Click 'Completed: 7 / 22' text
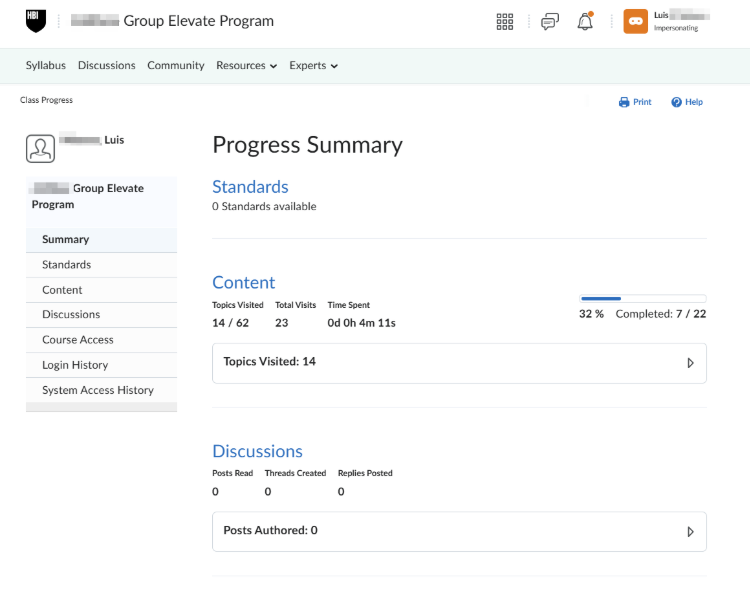This screenshot has height=600, width=750. pyautogui.click(x=661, y=314)
